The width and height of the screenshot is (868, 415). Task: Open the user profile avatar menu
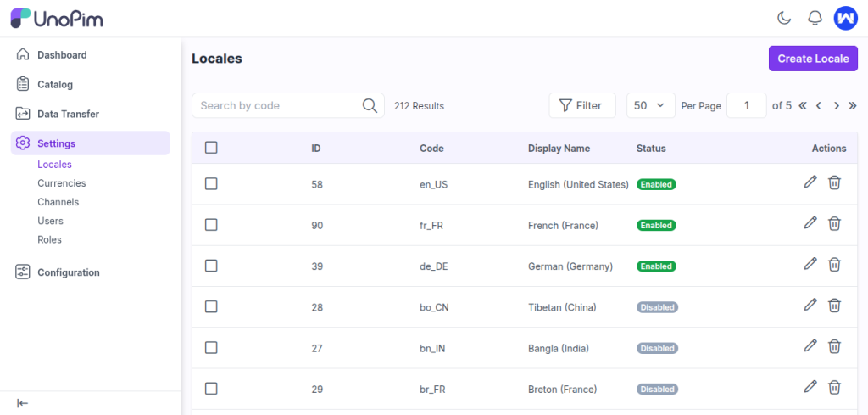[x=845, y=18]
